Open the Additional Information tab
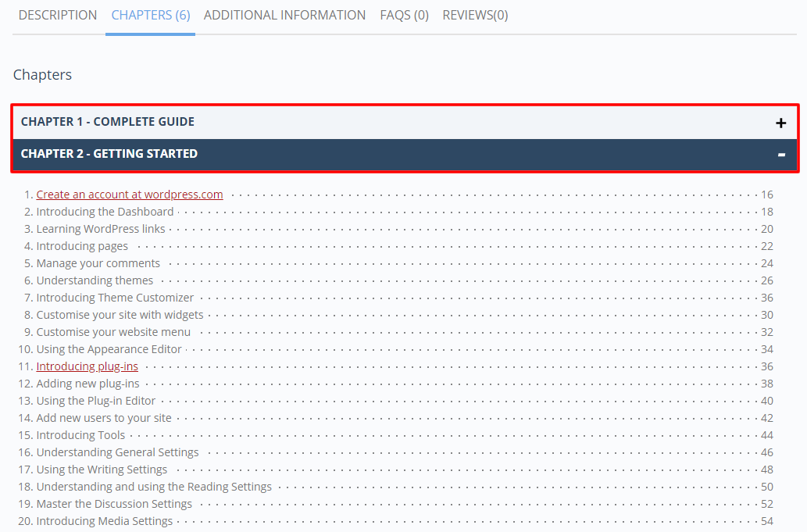 tap(284, 15)
